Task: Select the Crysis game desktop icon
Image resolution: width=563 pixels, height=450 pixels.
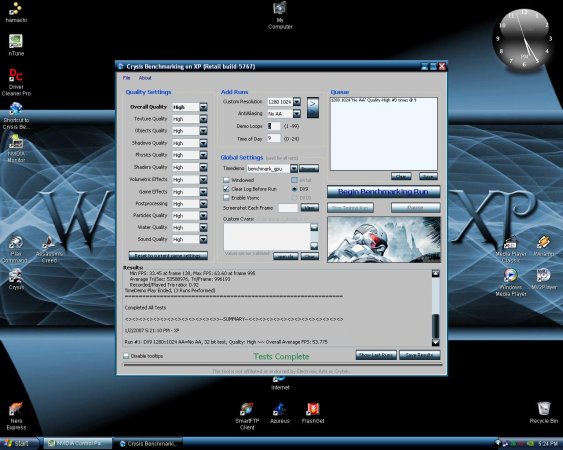Action: click(16, 279)
